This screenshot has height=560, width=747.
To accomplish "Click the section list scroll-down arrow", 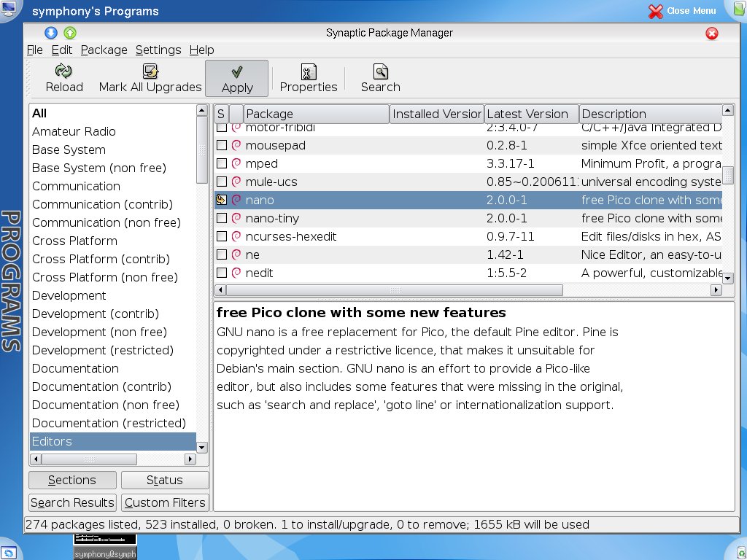I will pyautogui.click(x=202, y=447).
